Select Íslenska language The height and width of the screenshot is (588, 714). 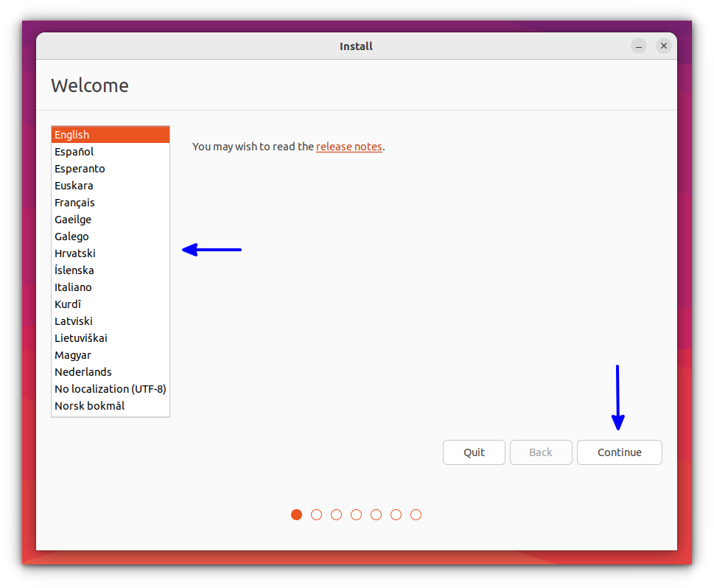pos(111,270)
